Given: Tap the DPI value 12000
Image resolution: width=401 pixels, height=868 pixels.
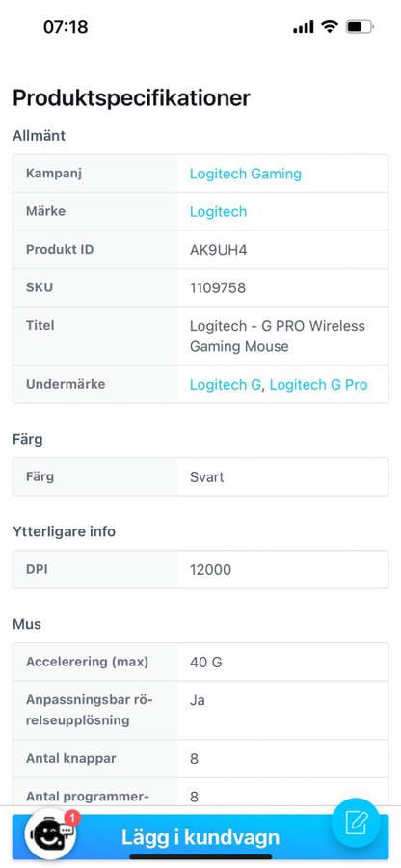Looking at the screenshot, I should pos(210,570).
